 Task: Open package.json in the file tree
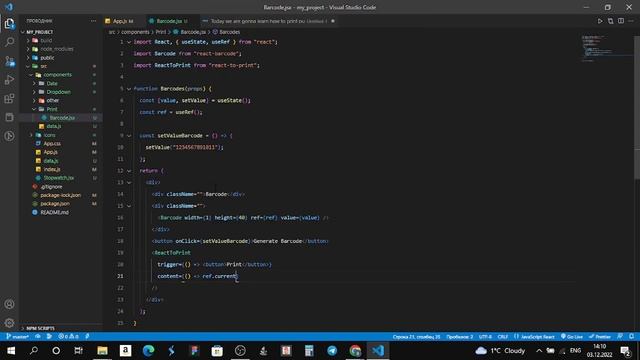pyautogui.click(x=55, y=204)
